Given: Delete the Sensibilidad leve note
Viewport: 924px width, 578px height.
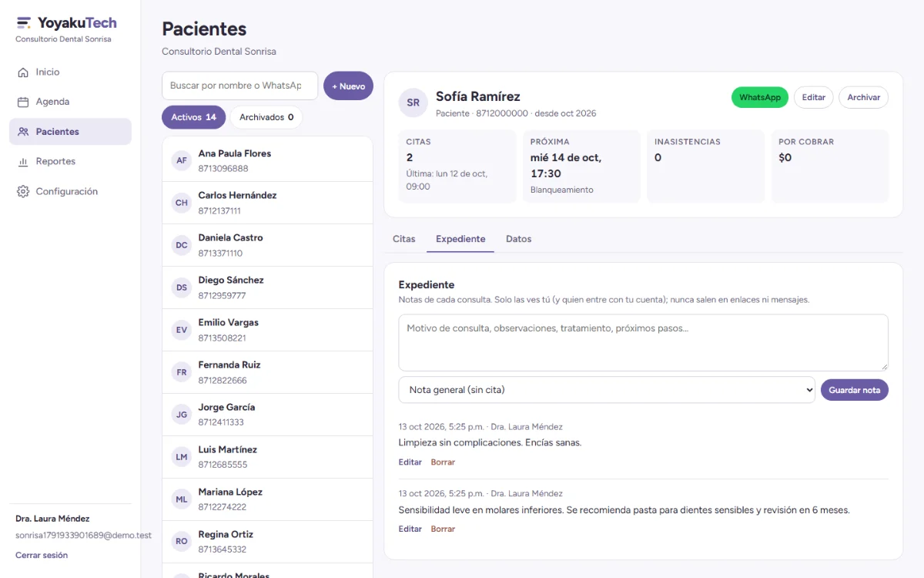Looking at the screenshot, I should (x=443, y=529).
